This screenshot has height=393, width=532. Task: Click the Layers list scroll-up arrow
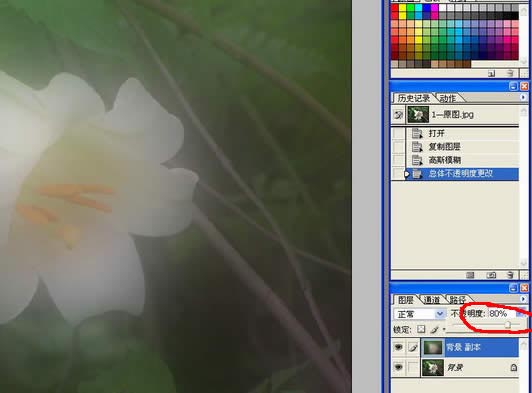tap(524, 344)
